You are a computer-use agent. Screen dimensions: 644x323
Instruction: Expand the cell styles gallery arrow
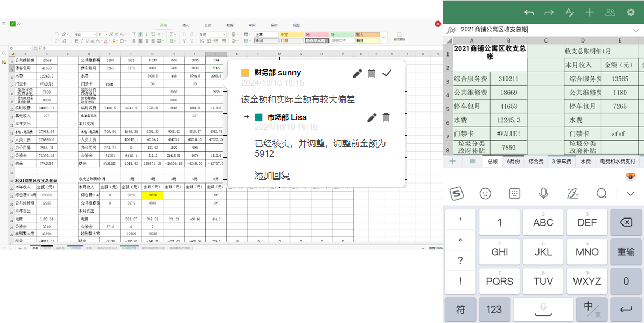point(384,38)
